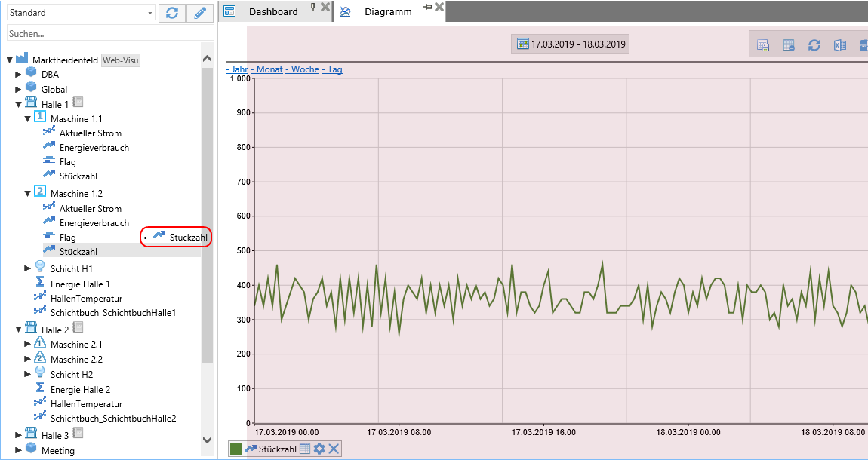
Task: Switch to the Dashboard tab
Action: click(272, 12)
